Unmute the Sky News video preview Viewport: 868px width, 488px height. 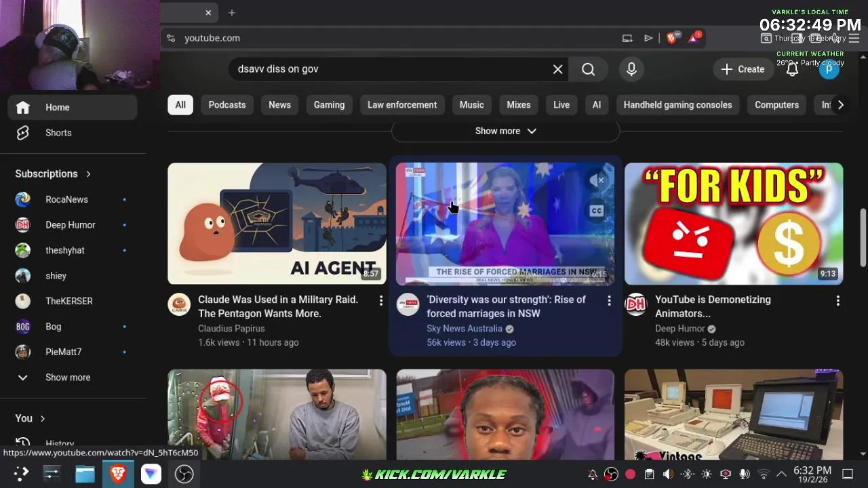tap(596, 180)
